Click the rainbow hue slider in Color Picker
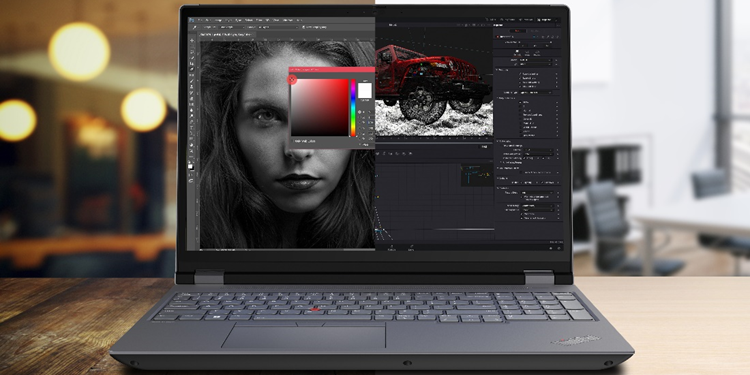Viewport: 750px width, 375px height. (x=353, y=108)
